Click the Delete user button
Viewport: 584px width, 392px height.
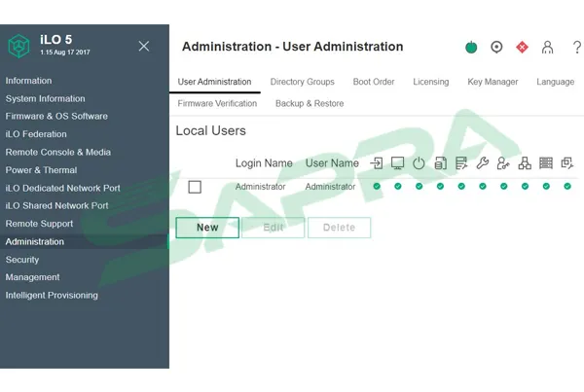(340, 228)
